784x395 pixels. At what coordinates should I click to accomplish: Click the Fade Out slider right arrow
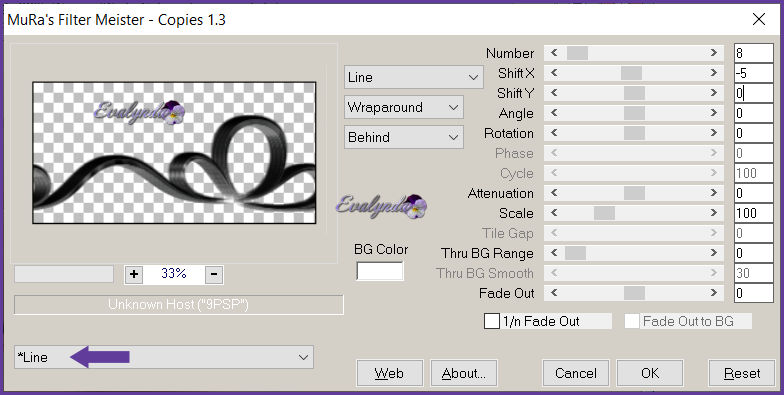(714, 293)
